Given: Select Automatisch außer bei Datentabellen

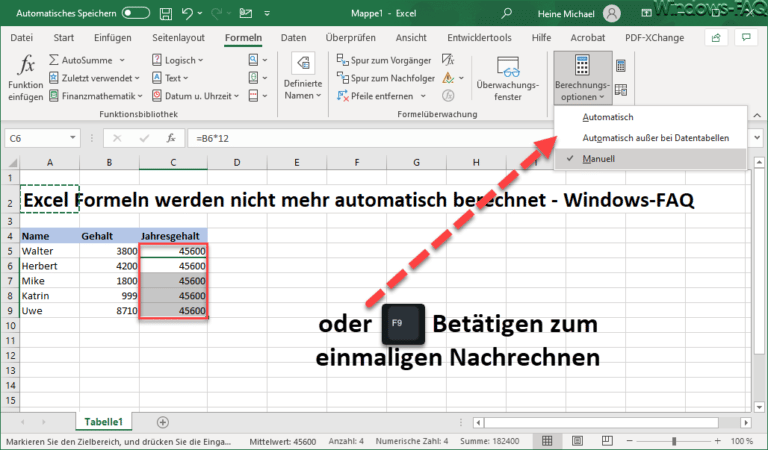Looking at the screenshot, I should 650,138.
